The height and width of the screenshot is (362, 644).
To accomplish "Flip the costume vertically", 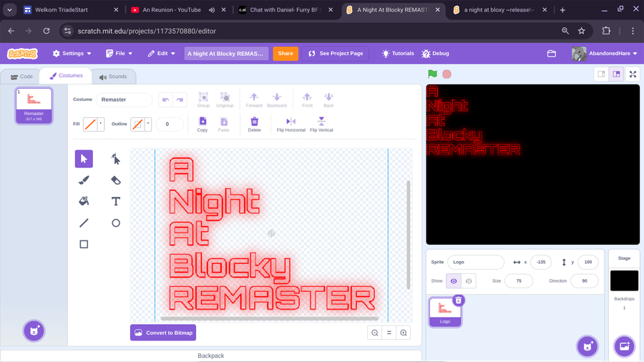I will pos(321,124).
